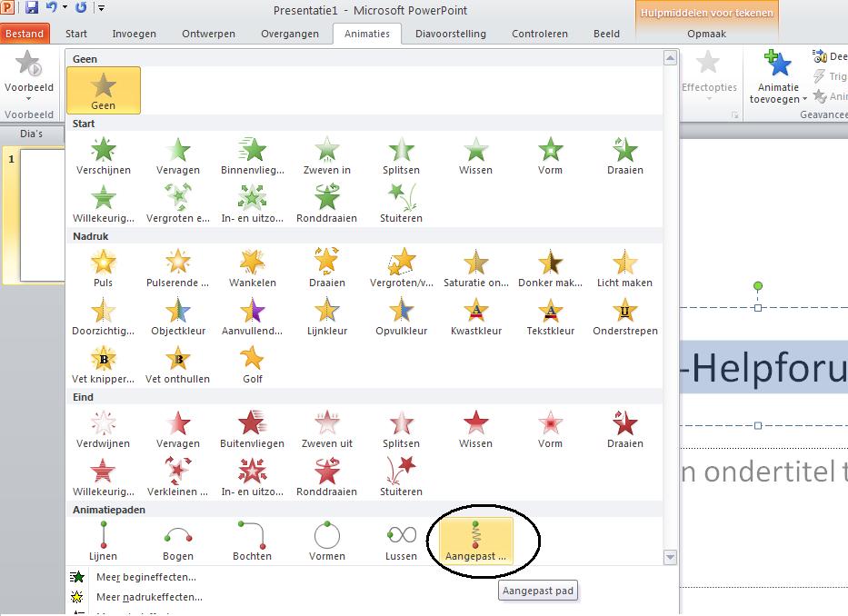This screenshot has height=616, width=848.
Task: Switch to the Controleren tab
Action: click(x=540, y=34)
